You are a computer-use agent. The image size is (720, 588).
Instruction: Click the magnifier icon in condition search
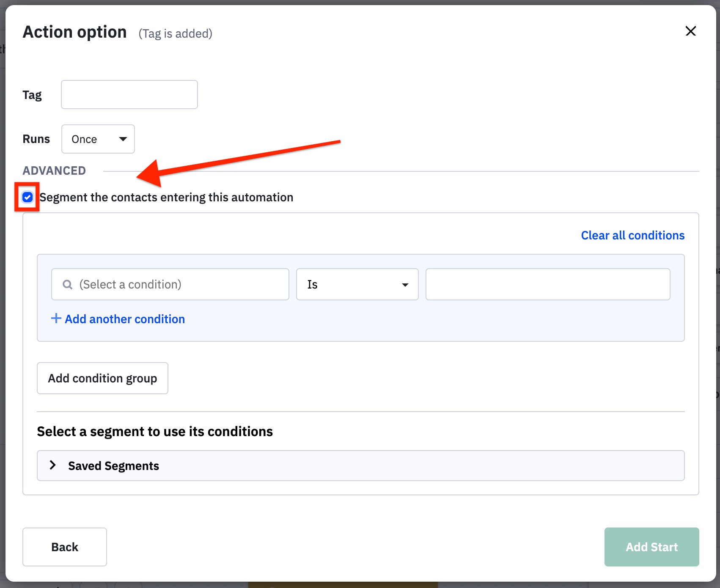67,285
